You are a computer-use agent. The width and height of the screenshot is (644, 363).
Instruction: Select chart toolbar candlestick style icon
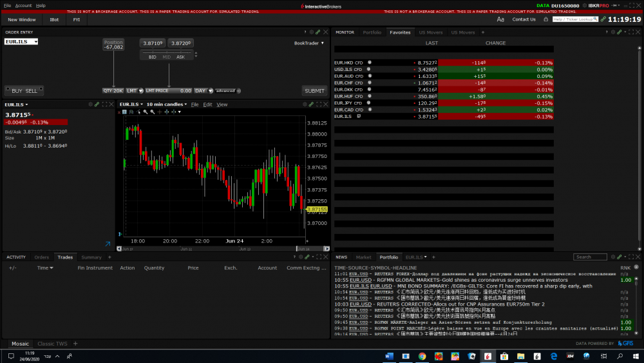(131, 112)
